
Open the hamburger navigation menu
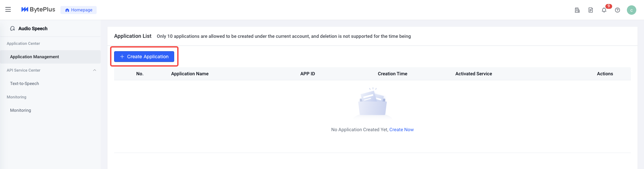(8, 10)
